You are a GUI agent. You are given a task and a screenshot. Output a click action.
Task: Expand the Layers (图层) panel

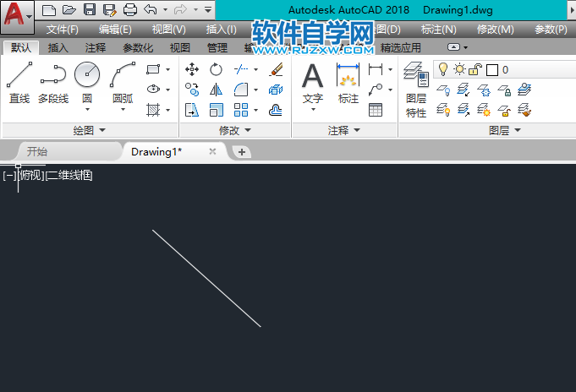505,130
